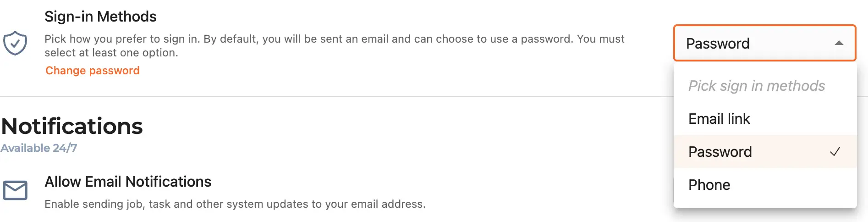Click the checkmark beside the Password option
The height and width of the screenshot is (222, 868).
point(835,151)
